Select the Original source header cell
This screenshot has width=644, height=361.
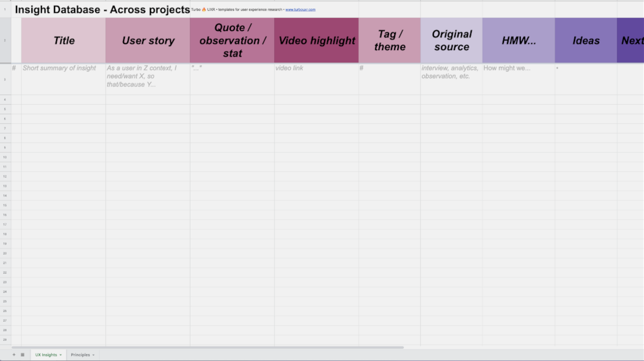click(451, 40)
